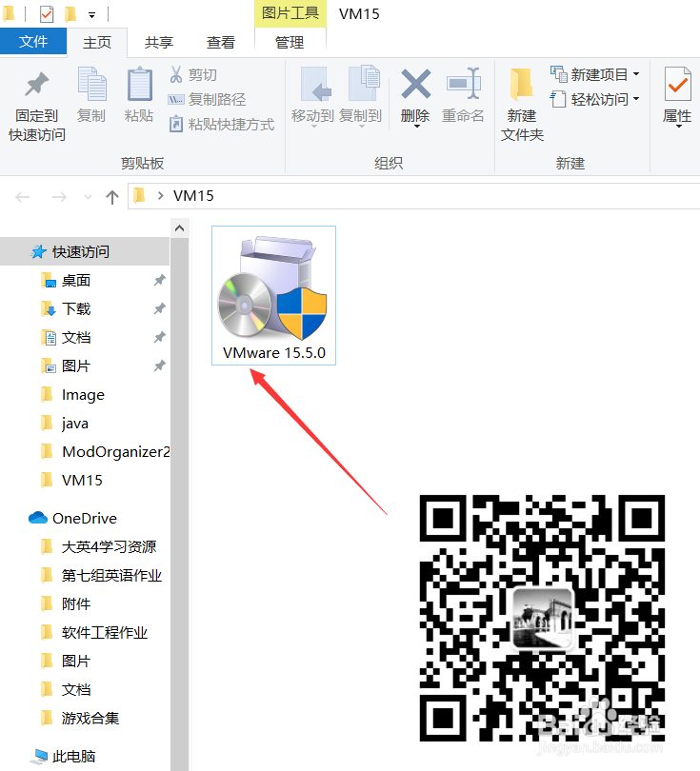Viewport: 700px width, 771px height.
Task: Click the pin icon beside pinned 图片
Action: point(159,366)
